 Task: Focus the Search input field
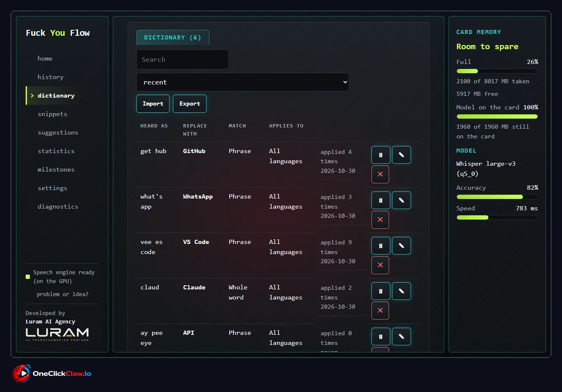183,59
